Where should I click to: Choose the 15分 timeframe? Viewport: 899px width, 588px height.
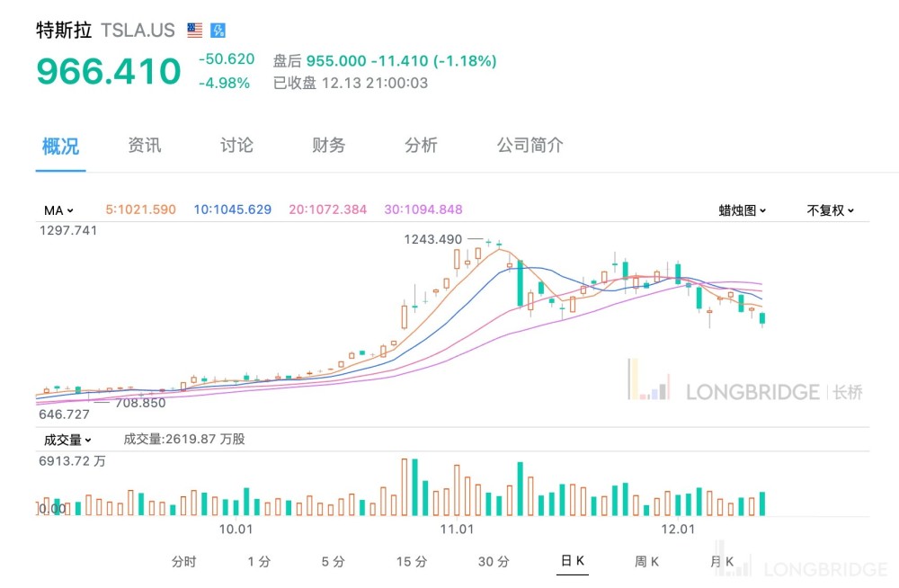411,562
